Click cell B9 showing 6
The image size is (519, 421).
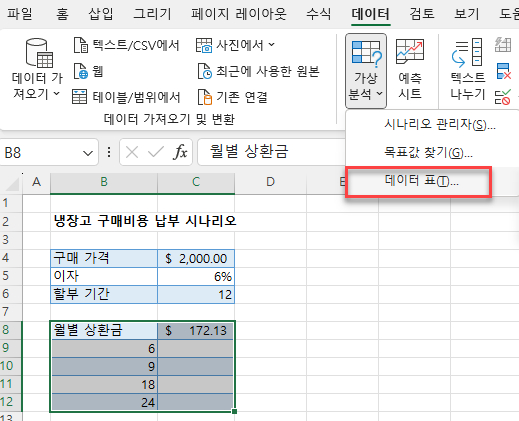tap(104, 348)
